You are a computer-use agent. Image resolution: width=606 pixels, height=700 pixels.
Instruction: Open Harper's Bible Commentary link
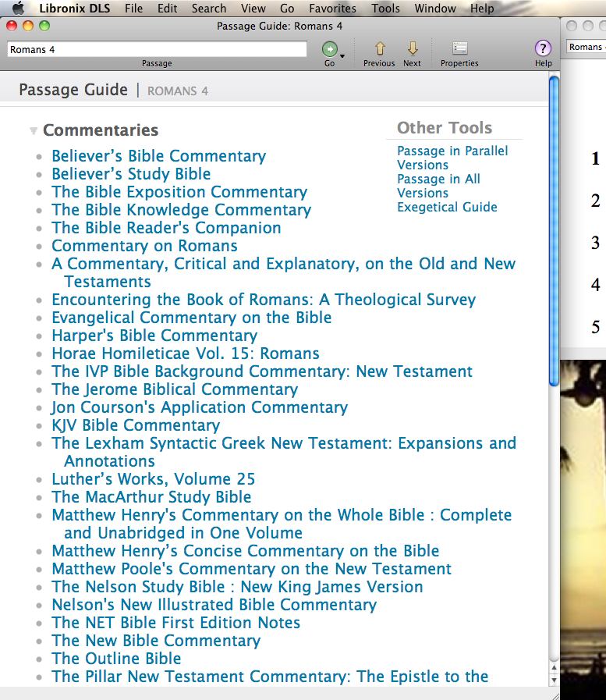tap(154, 336)
